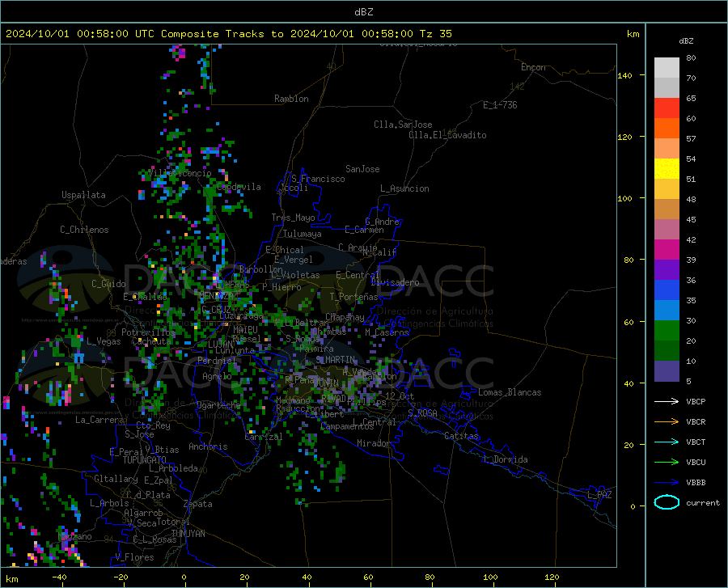The width and height of the screenshot is (728, 588).
Task: Click the 140 km mark on right axis
Action: (624, 75)
